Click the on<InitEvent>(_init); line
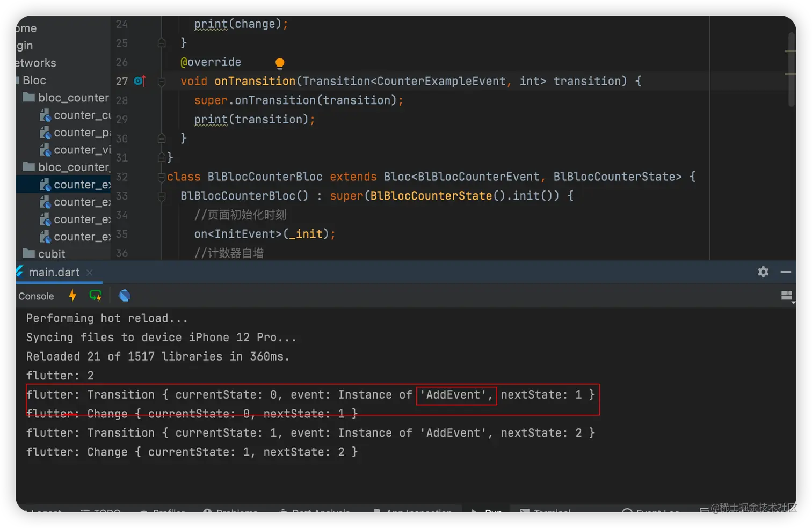 [265, 234]
